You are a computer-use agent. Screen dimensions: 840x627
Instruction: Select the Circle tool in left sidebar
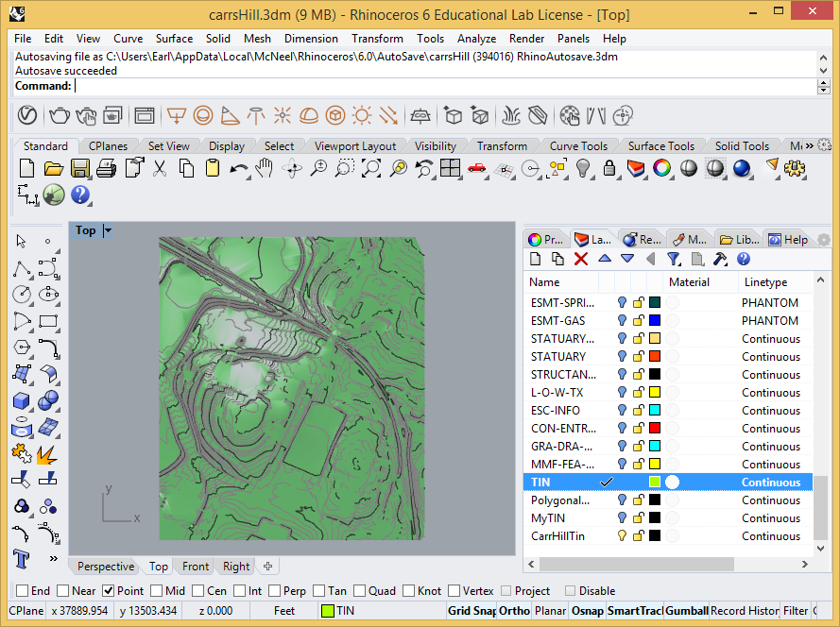(x=22, y=295)
